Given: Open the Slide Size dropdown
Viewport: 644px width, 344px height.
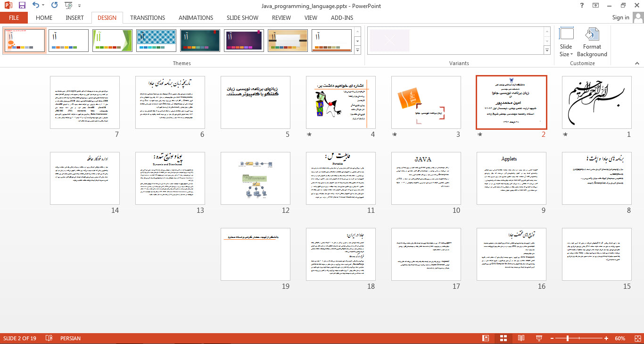Looking at the screenshot, I should (x=566, y=42).
